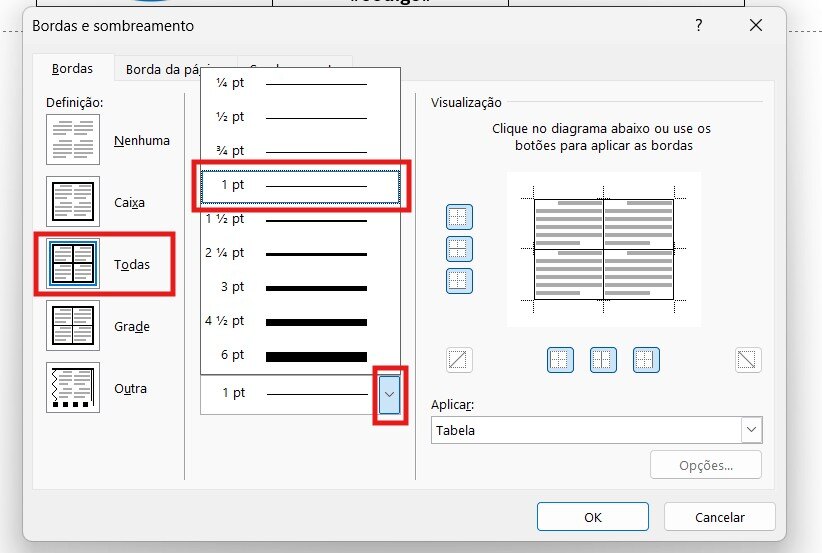Screen dimensions: 822x553
Task: Toggle the right border button
Action: click(x=645, y=359)
